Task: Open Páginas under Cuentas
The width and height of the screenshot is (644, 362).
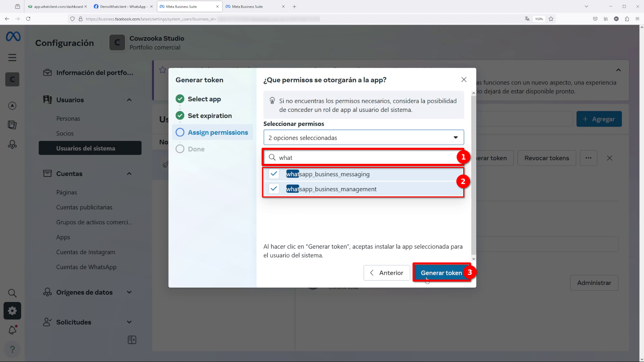Action: 66,192
